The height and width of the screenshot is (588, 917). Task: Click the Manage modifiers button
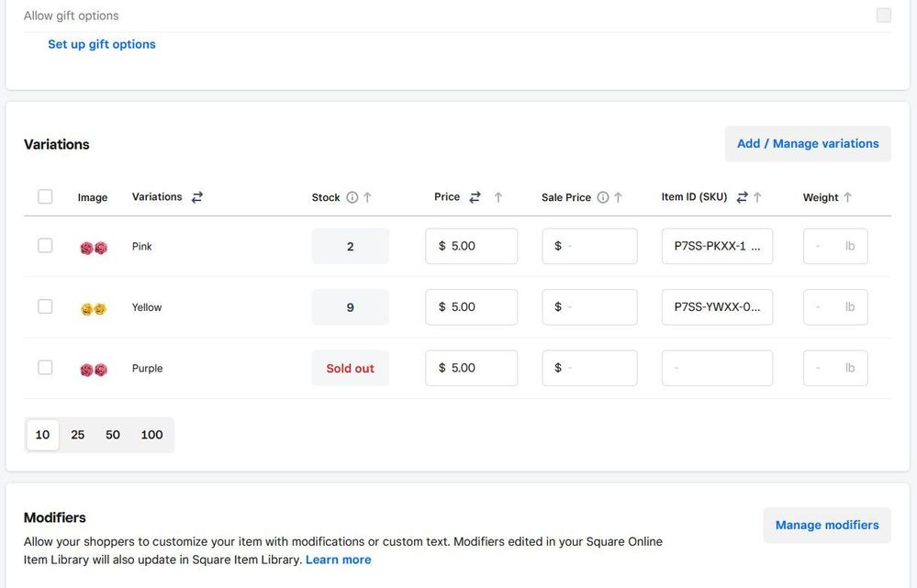click(827, 526)
